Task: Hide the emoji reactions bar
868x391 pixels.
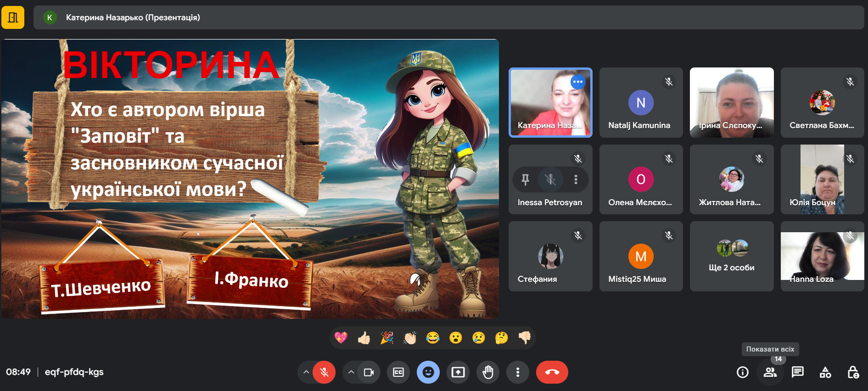Action: pos(428,372)
